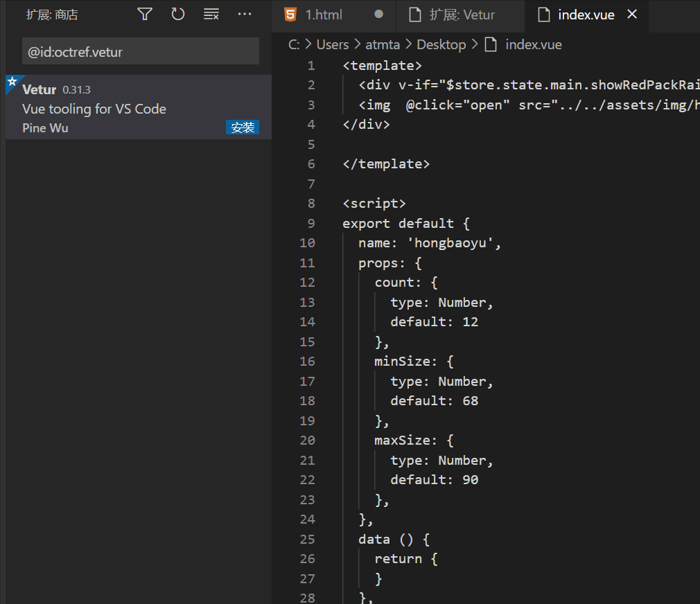Click the 'export default {' line

[406, 223]
